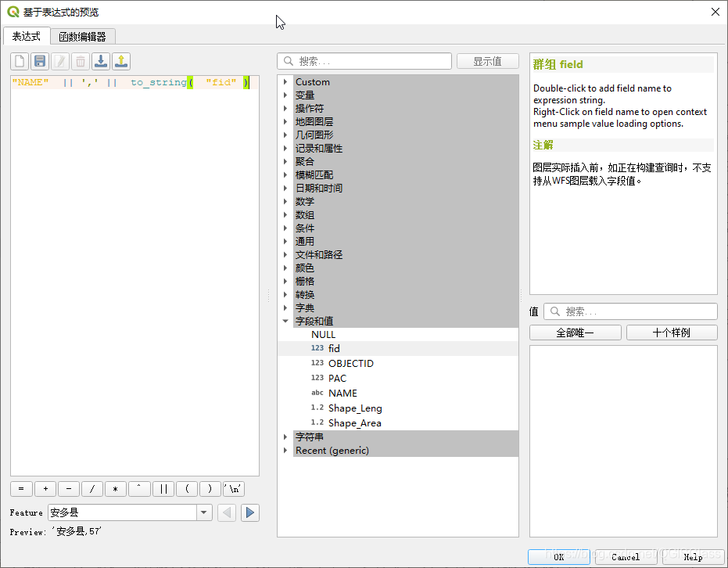728x568 pixels.
Task: Expand the 几何图形 group
Action: tap(285, 135)
